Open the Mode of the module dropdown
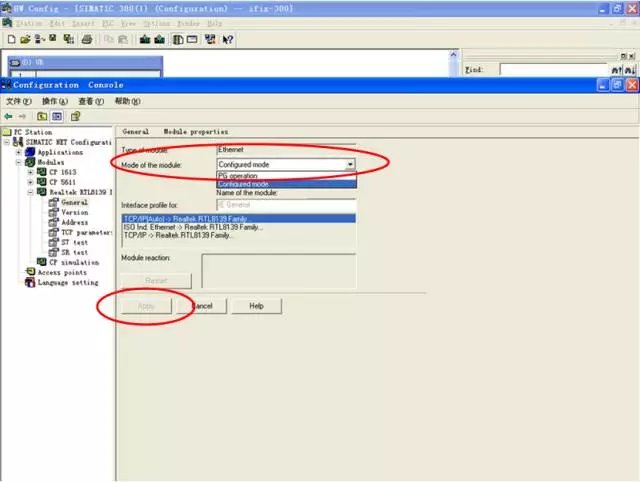 point(350,164)
